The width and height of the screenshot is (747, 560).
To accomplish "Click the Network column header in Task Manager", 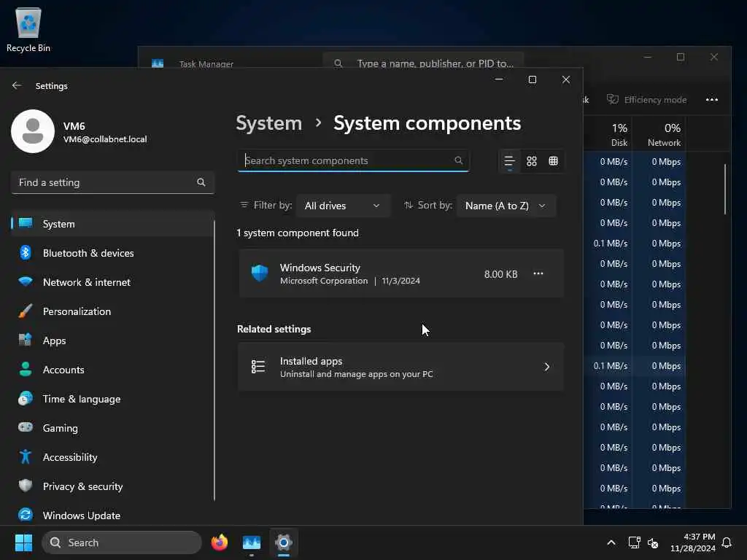I will (659, 134).
